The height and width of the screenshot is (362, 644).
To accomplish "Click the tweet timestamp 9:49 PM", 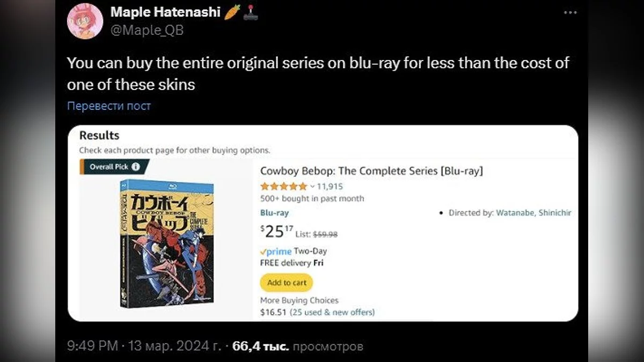I will pyautogui.click(x=92, y=346).
